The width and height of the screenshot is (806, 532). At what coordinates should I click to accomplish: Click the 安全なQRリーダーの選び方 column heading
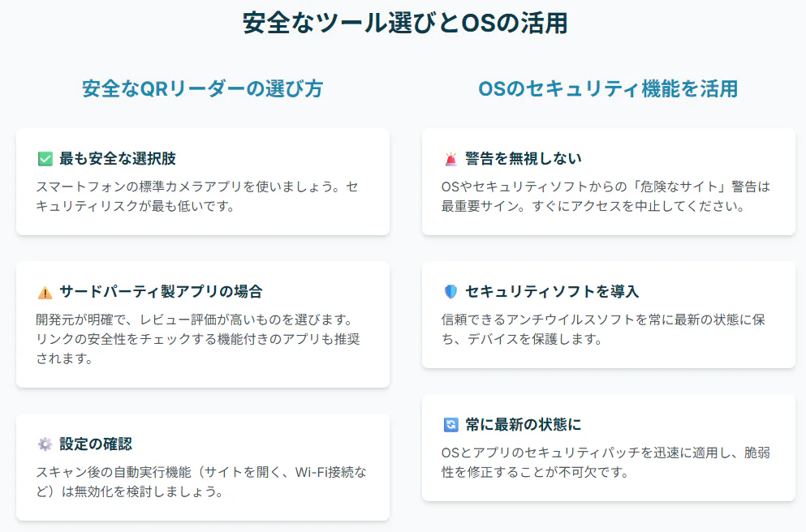point(202,88)
